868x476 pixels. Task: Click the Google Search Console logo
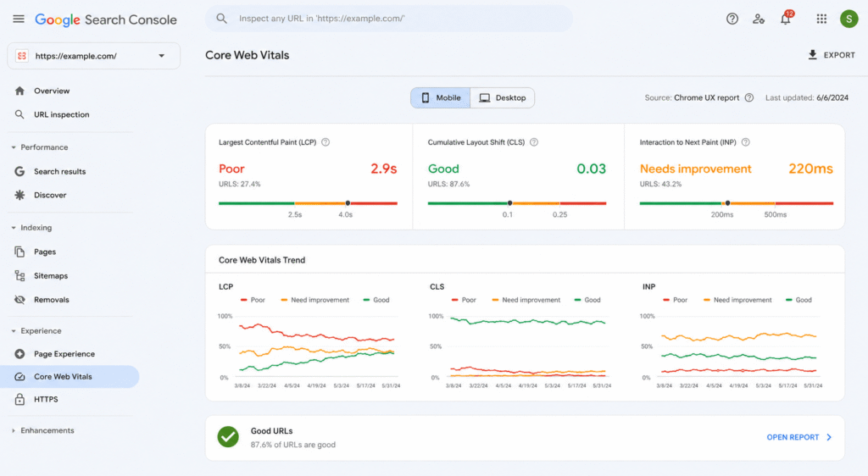point(106,19)
